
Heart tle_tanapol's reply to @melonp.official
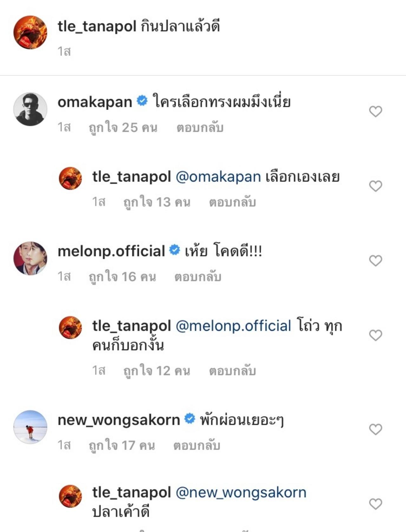376,335
